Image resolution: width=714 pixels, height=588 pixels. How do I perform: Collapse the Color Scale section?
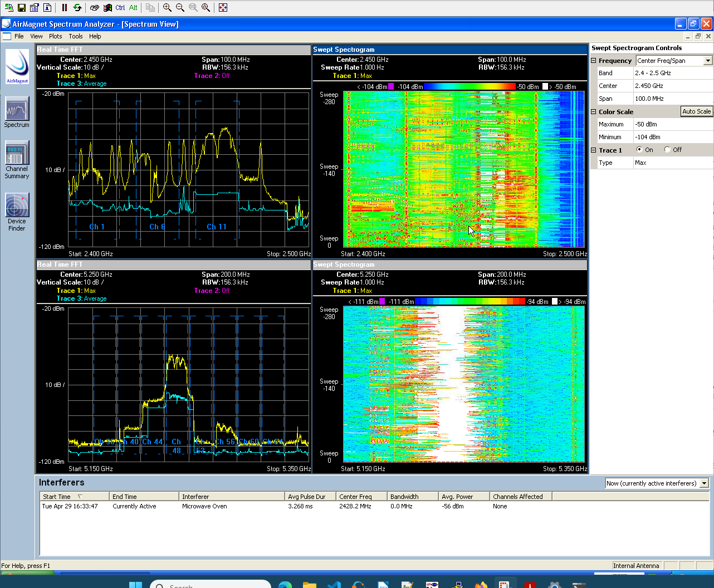click(x=594, y=112)
